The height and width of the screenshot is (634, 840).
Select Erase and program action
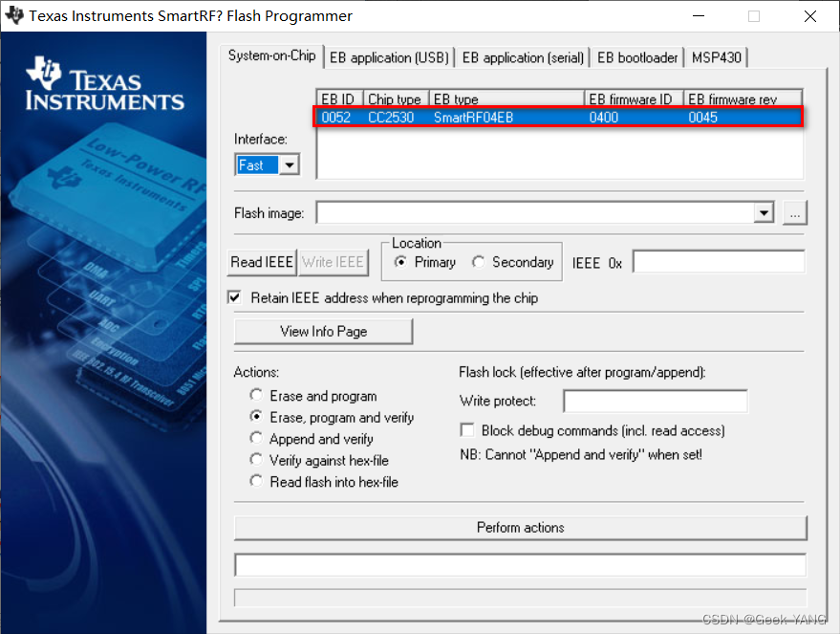point(257,396)
